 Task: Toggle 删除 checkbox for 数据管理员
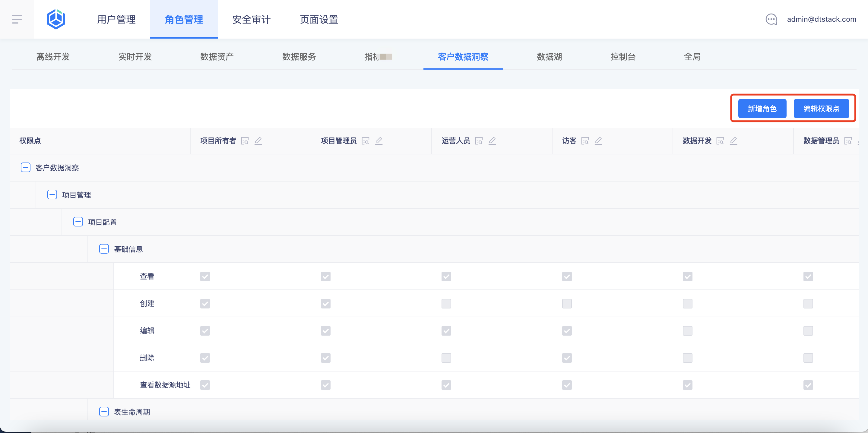click(x=808, y=358)
